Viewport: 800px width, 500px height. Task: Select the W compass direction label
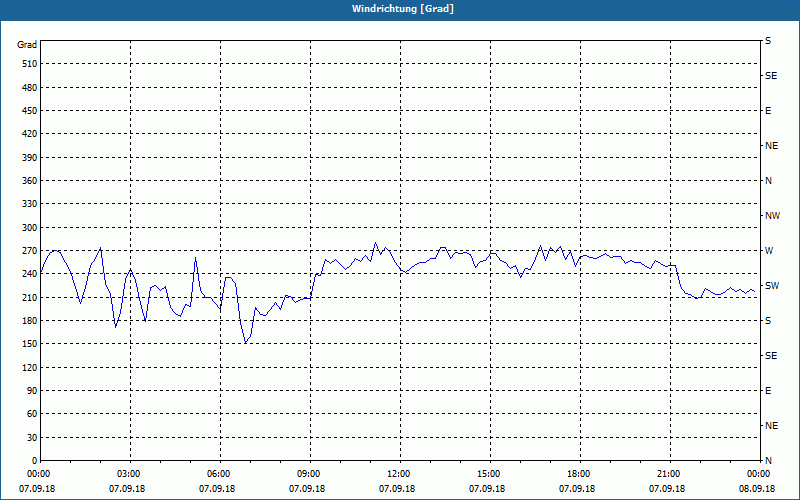(769, 251)
